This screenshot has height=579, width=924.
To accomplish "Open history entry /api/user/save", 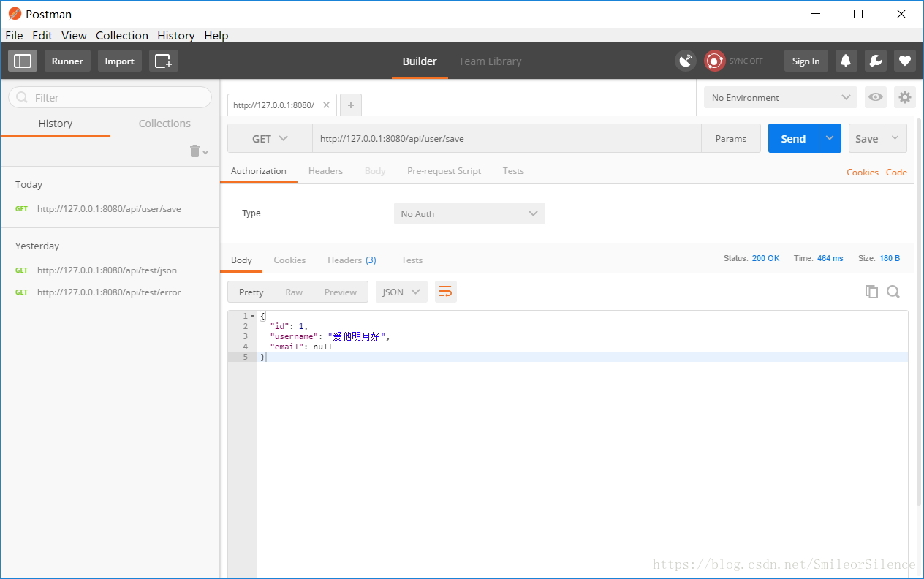I will tap(110, 209).
